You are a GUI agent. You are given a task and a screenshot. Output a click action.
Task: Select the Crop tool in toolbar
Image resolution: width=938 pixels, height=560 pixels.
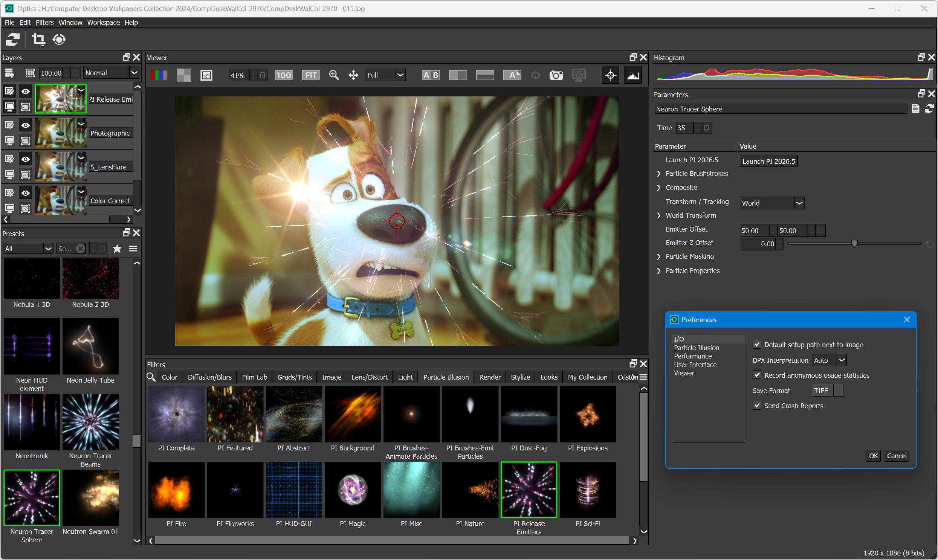(38, 39)
